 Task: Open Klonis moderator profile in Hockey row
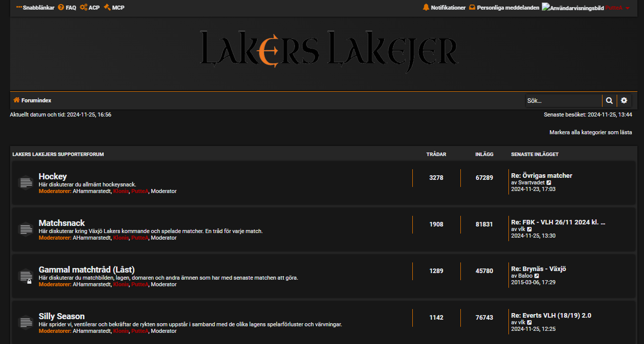coord(121,191)
